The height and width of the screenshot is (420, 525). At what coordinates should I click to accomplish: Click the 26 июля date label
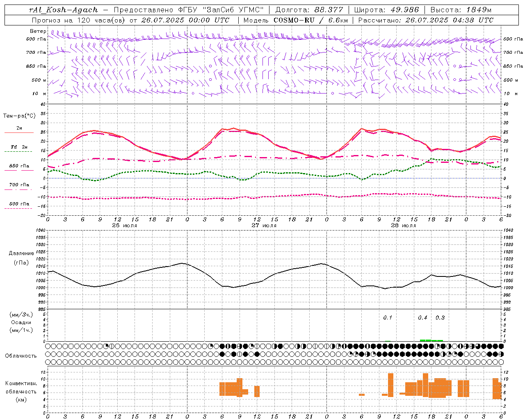click(x=125, y=226)
